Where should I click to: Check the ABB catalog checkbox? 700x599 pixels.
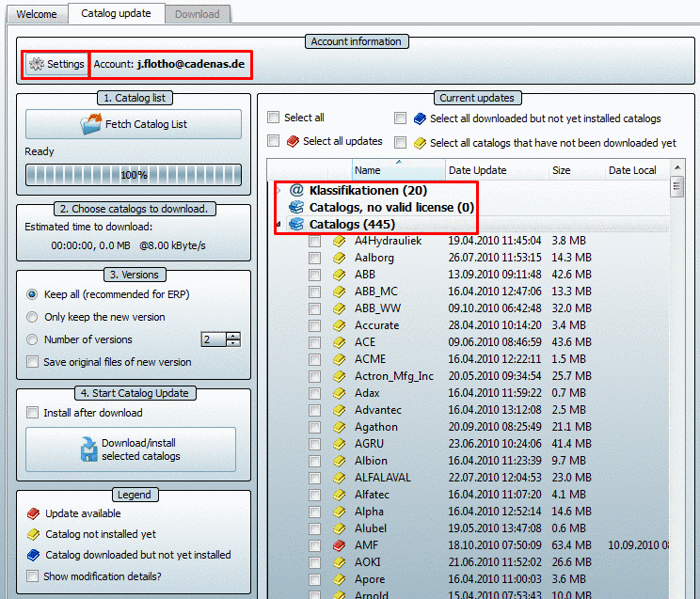[315, 275]
